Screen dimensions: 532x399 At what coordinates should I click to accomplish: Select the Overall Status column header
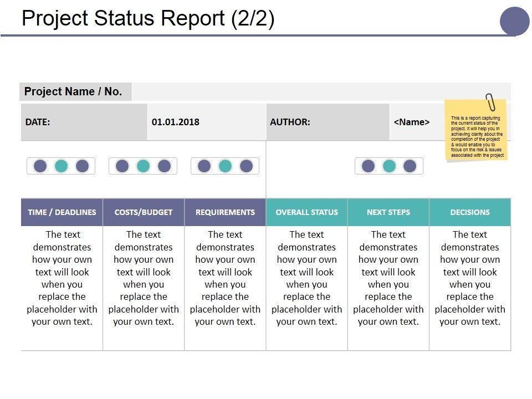[306, 212]
